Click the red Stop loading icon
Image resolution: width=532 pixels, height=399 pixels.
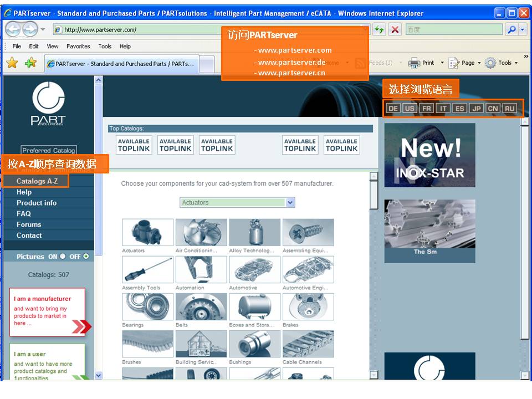point(395,29)
